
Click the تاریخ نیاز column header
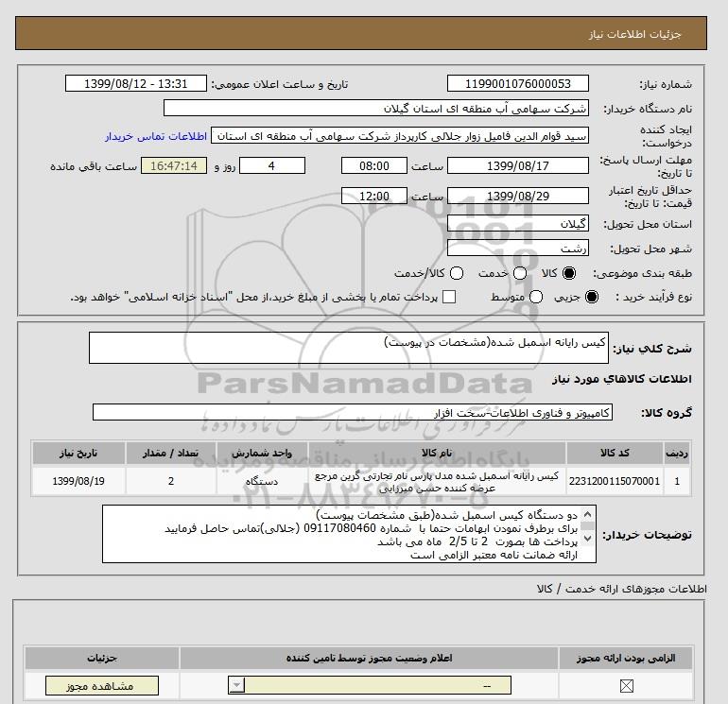(x=78, y=453)
